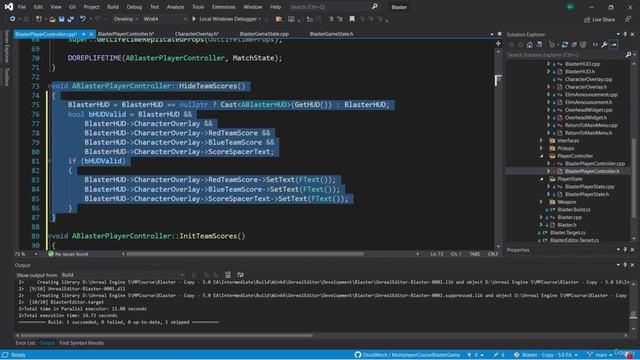Expand the Pickups folder
640x360 pixels.
pos(542,148)
